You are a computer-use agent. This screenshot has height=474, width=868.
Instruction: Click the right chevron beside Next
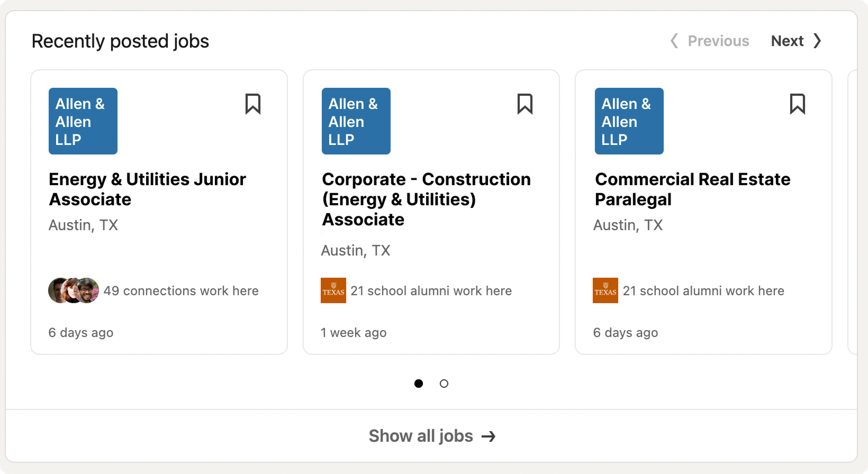(x=817, y=41)
